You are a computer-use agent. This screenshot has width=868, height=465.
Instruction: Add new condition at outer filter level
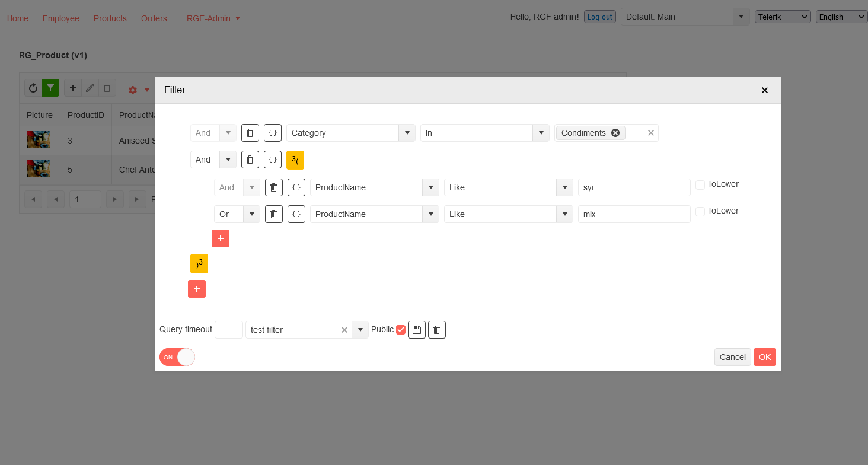[196, 289]
